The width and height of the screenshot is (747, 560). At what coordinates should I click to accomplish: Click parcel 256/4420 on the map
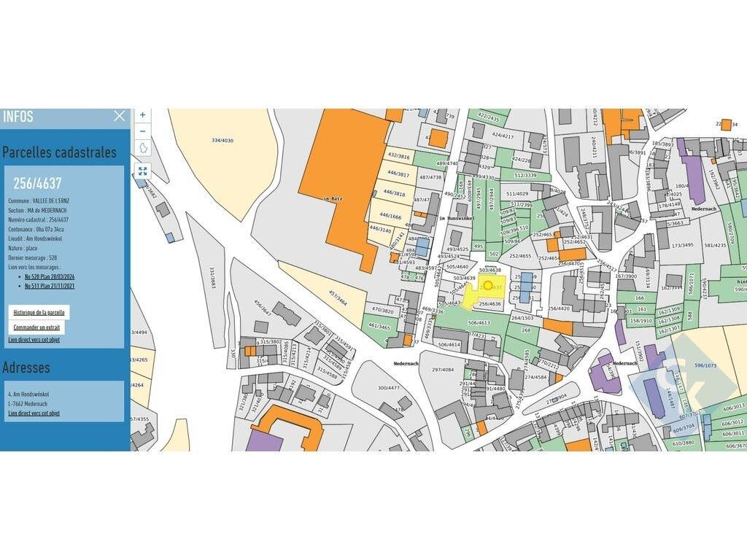click(x=558, y=308)
